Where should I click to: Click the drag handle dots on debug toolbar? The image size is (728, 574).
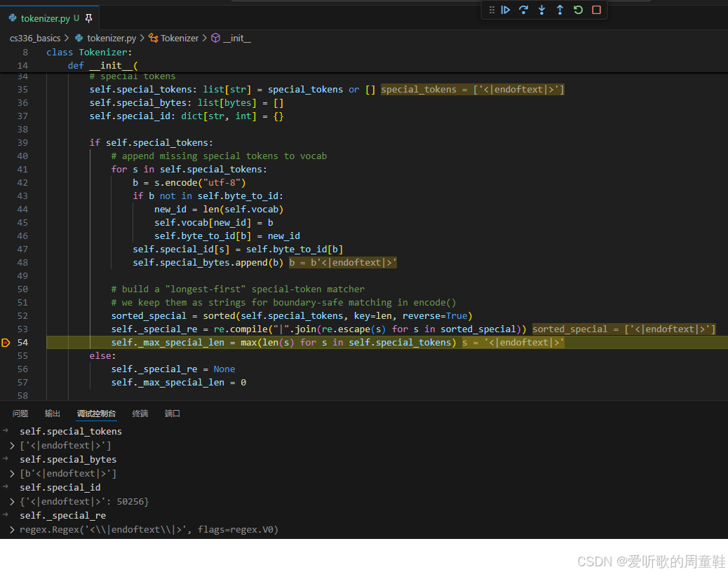point(492,10)
